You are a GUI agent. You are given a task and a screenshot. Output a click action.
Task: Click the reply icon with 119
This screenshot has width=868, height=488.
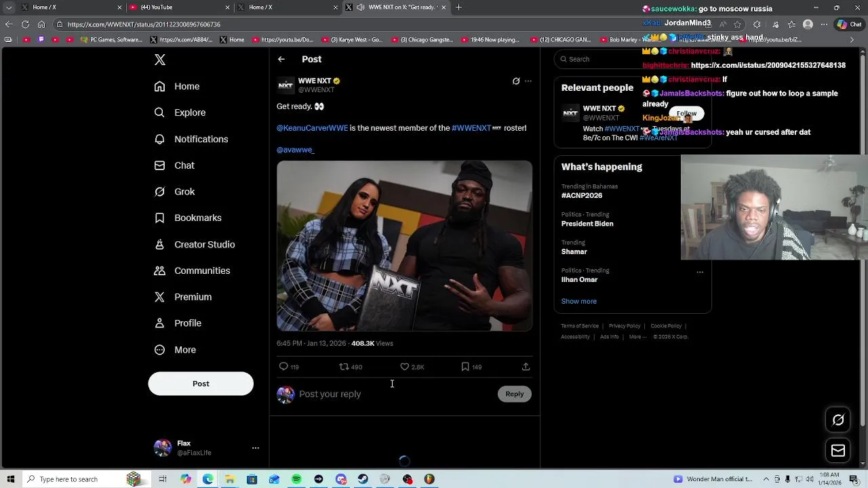coord(289,367)
